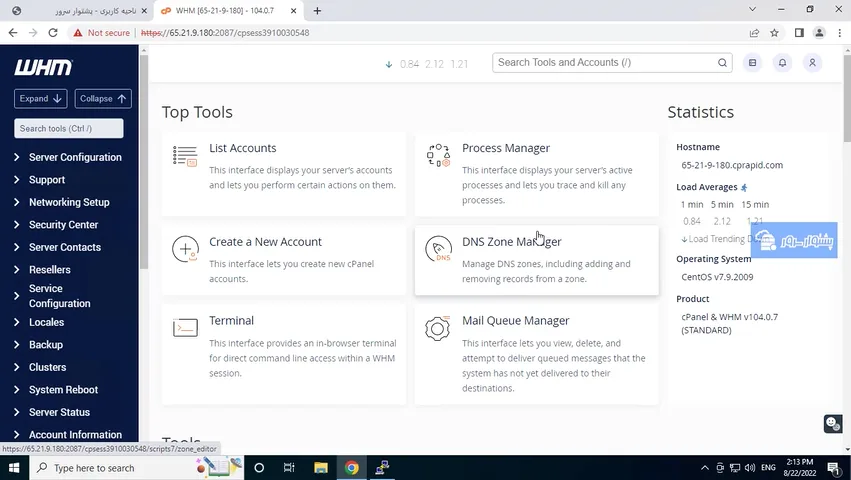Screen dimensions: 851x480
Task: Click Chrome icon in taskbar
Action: [x=352, y=468]
